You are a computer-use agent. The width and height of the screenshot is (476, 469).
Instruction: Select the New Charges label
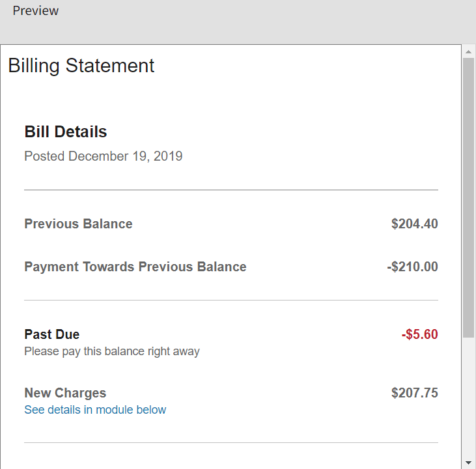coord(65,393)
